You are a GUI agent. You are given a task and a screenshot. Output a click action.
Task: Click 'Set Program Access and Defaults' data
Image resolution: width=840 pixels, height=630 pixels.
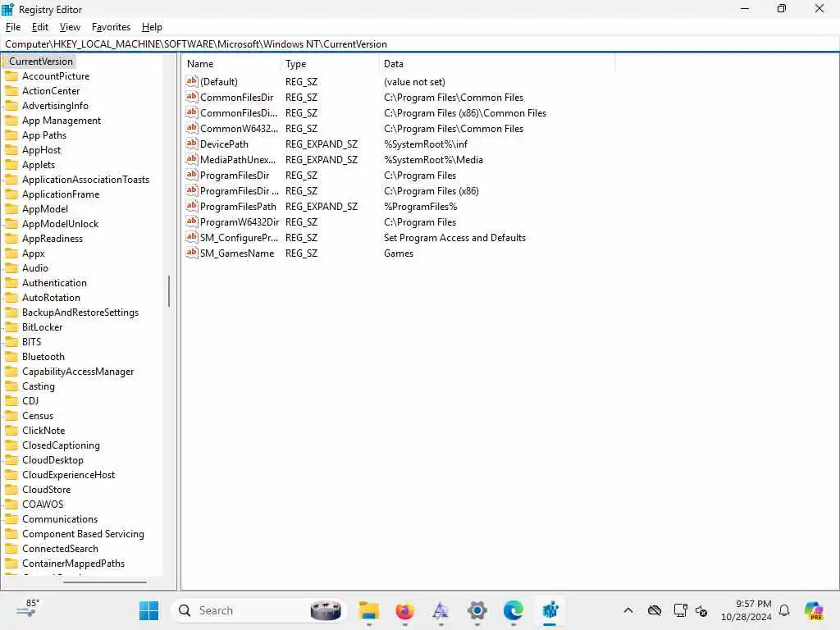tap(454, 237)
